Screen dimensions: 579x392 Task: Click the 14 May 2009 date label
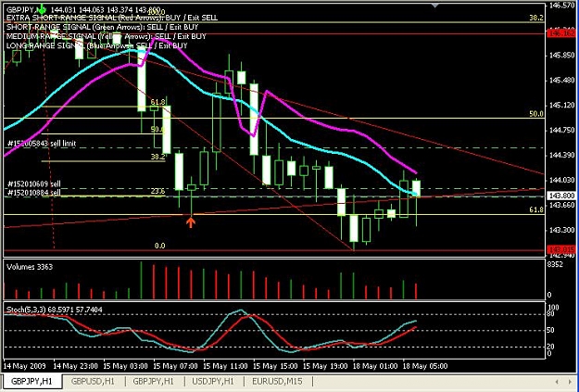(x=24, y=366)
